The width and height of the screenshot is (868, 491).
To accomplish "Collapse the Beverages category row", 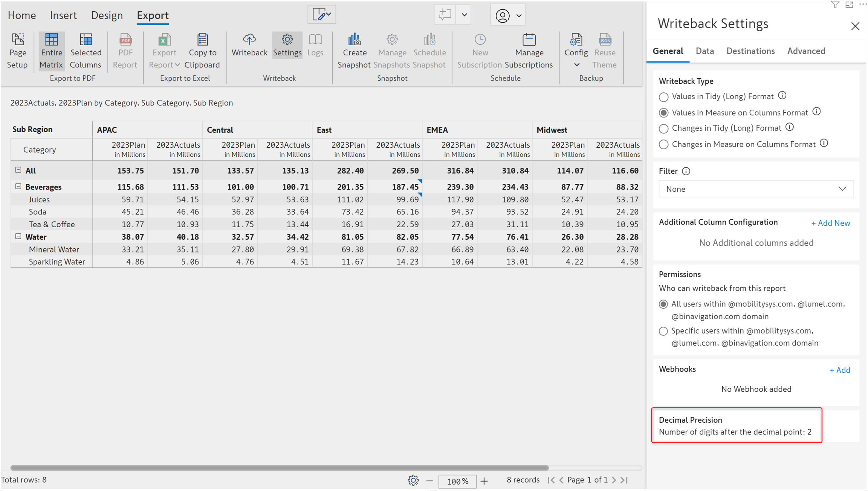I will point(18,187).
